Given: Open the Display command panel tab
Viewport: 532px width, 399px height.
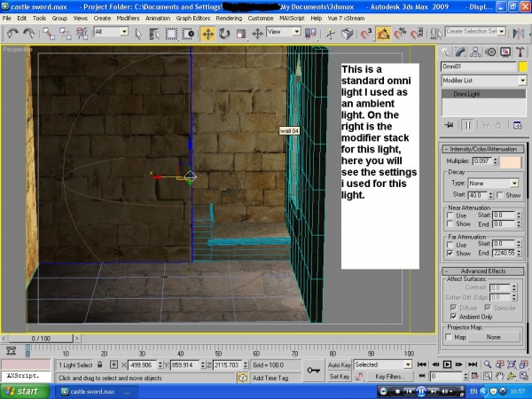Looking at the screenshot, I should [x=505, y=52].
